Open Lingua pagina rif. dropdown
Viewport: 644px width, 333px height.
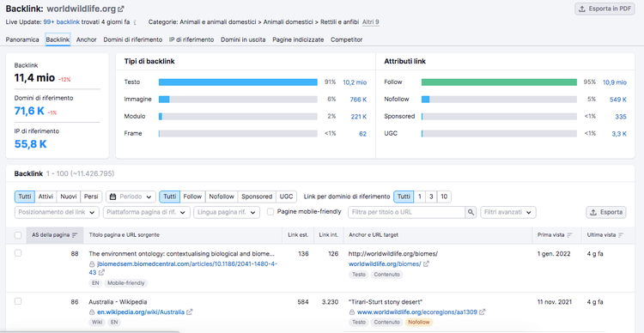pos(227,212)
